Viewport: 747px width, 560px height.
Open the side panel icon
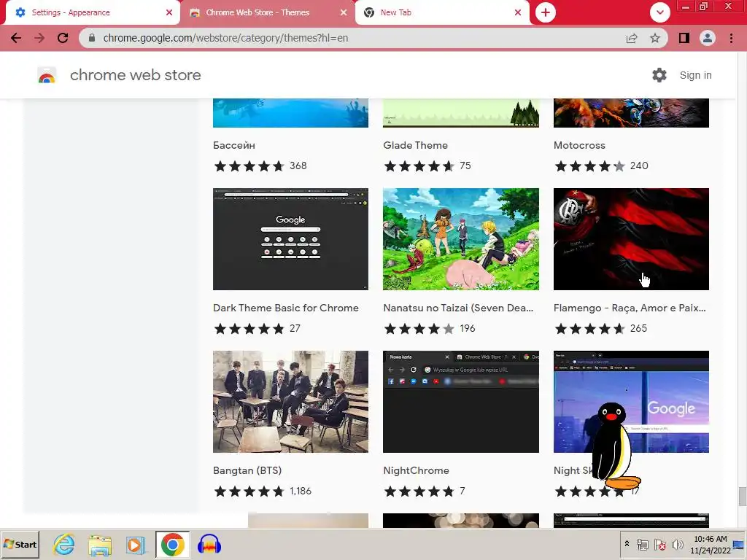coord(684,38)
